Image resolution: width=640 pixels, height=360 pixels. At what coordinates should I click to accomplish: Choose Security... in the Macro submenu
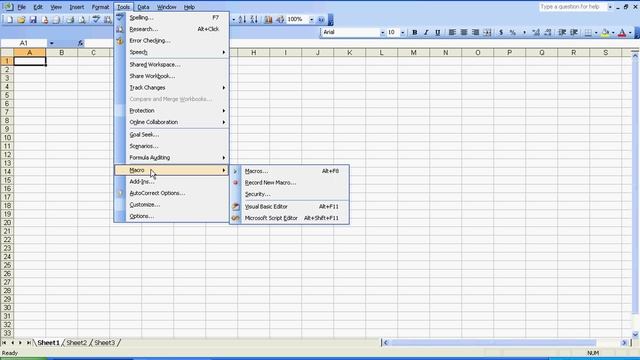tap(289, 194)
